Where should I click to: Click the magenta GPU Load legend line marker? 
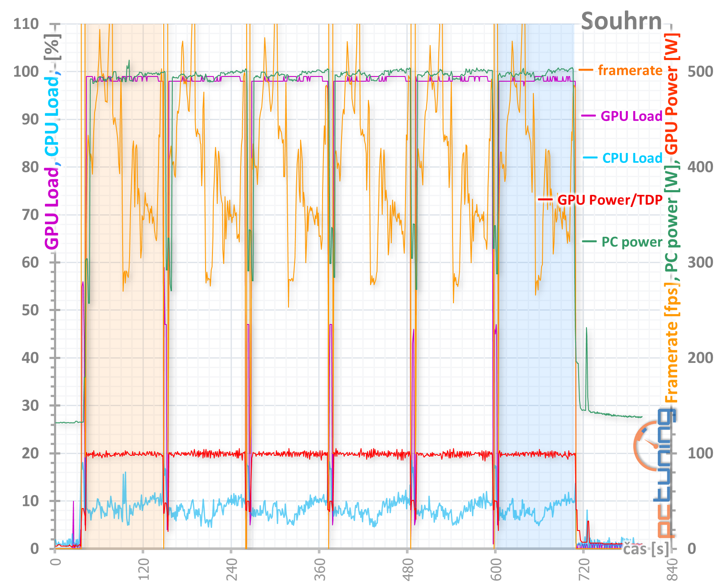coord(589,116)
